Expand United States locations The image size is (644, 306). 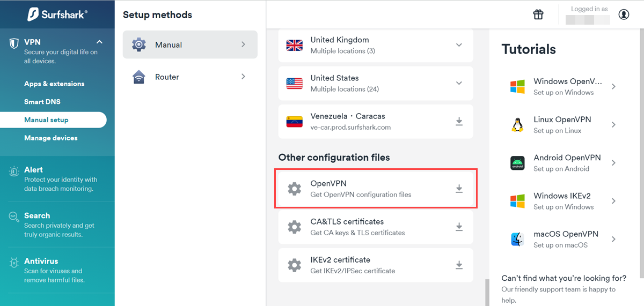click(x=459, y=83)
